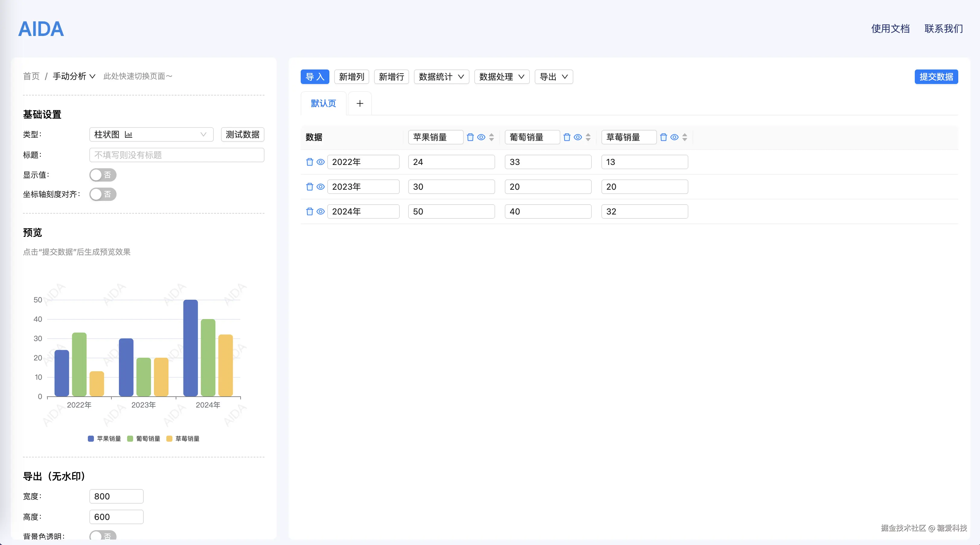Delete the 葡萄销量 column with trash icon
The width and height of the screenshot is (980, 545).
click(x=567, y=137)
